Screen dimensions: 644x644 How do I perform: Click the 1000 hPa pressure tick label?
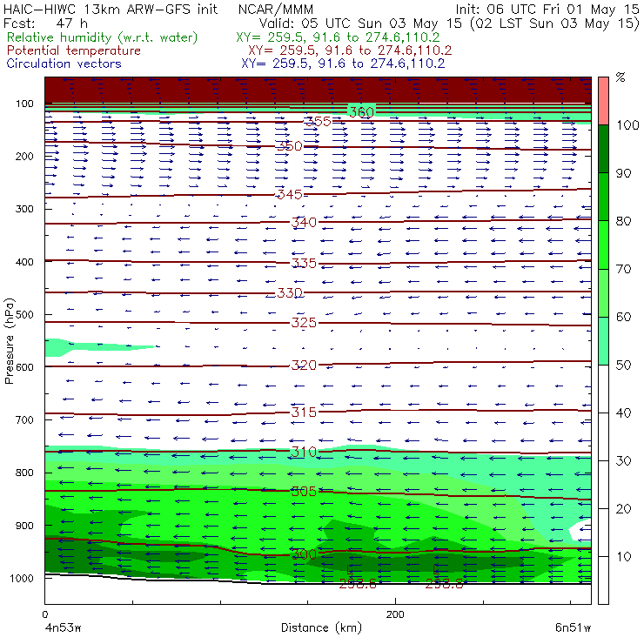(22, 578)
